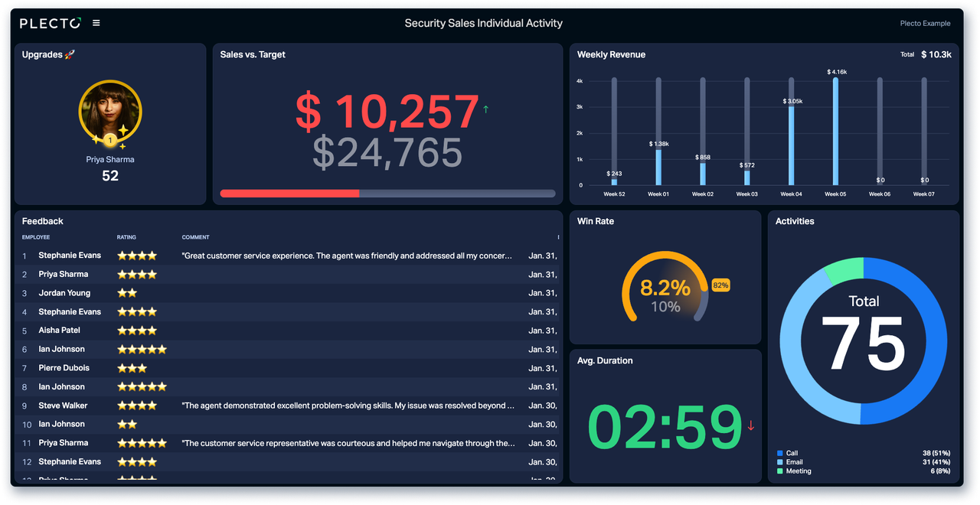Sort feedback by the Employee column header
The image size is (980, 505).
click(x=36, y=237)
